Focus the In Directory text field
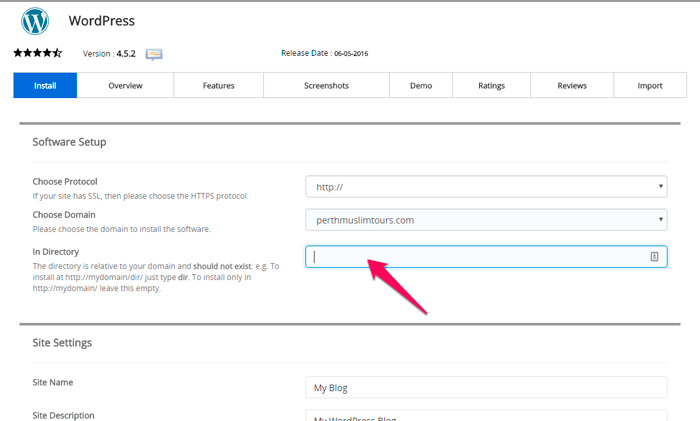The image size is (700, 421). coord(475,257)
